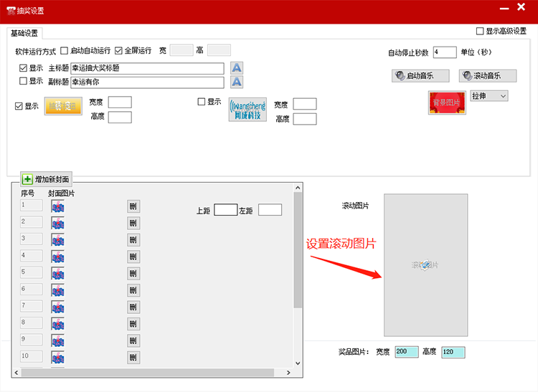Open the 拉伸 stretch mode dropdown

(x=489, y=96)
